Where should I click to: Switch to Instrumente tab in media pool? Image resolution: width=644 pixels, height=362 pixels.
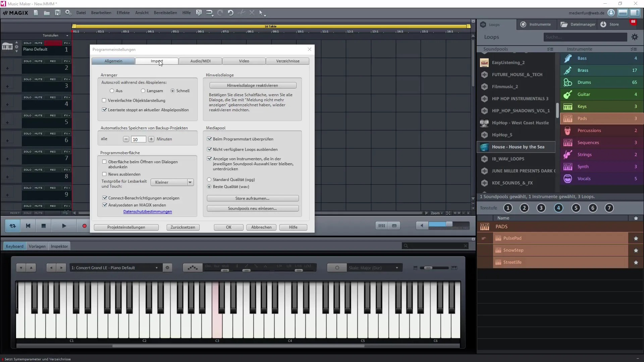coord(536,24)
